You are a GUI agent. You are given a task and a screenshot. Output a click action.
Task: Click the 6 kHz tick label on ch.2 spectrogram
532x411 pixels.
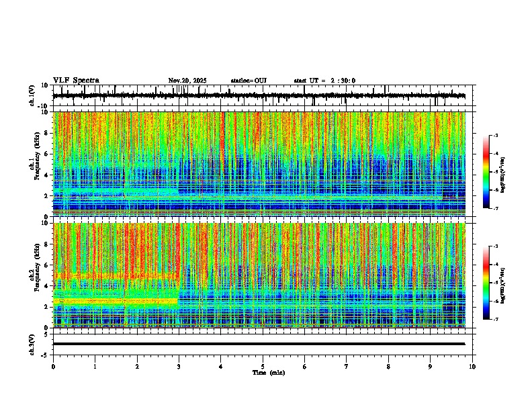pyautogui.click(x=46, y=265)
